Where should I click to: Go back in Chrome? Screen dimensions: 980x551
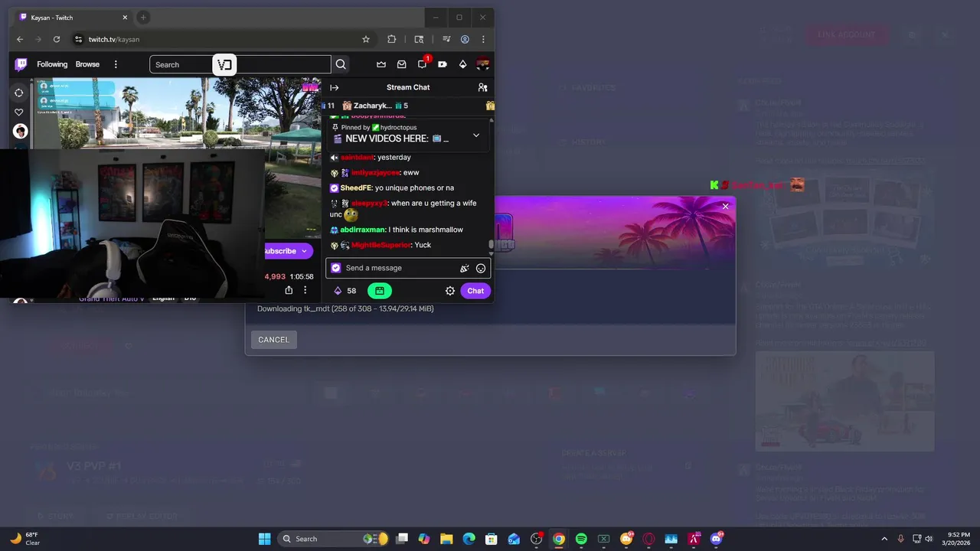click(20, 39)
